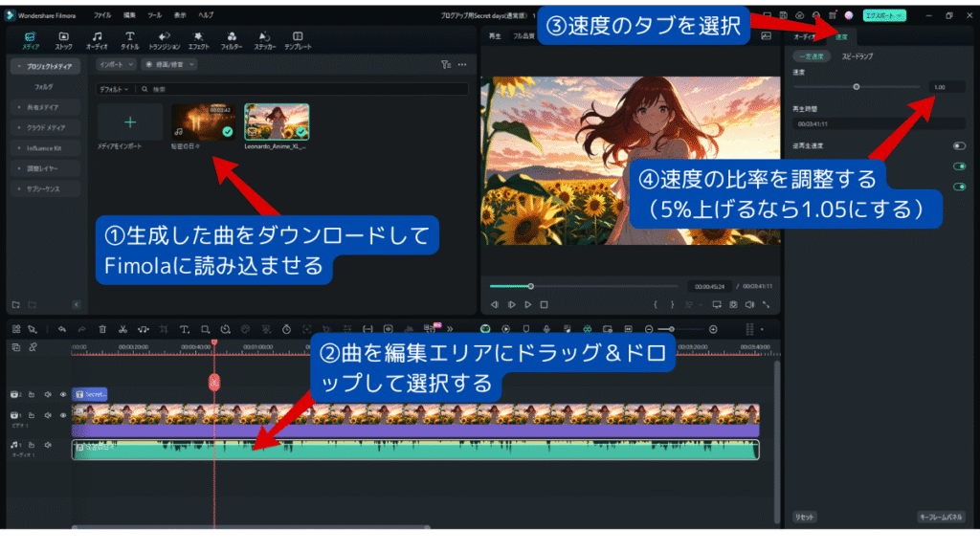Expand more timeline tools double-chevron
Viewport: 980px width, 551px height.
click(450, 329)
